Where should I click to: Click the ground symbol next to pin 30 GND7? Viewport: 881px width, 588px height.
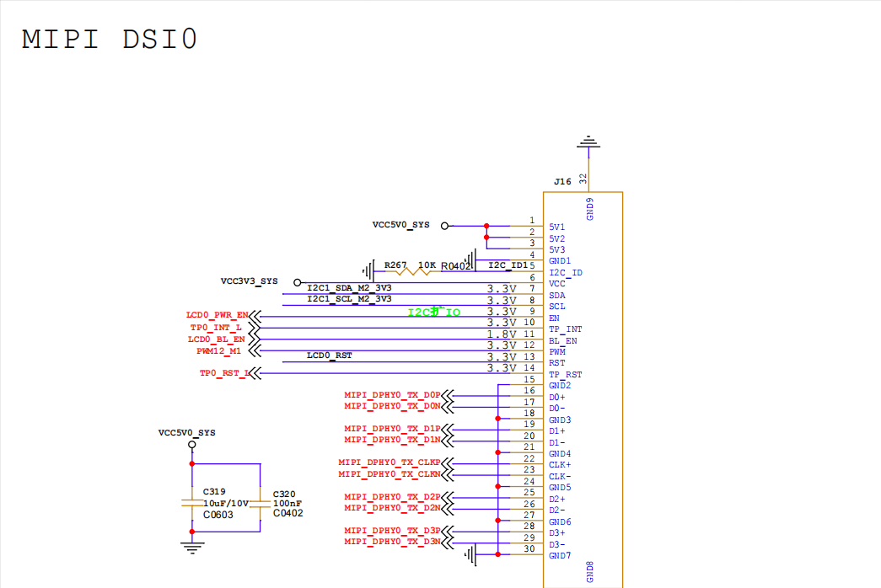pyautogui.click(x=470, y=555)
